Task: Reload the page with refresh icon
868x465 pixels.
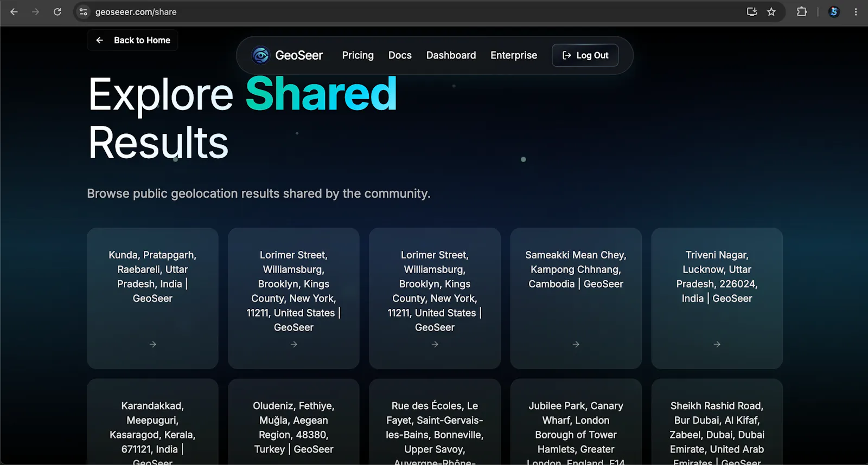Action: pyautogui.click(x=58, y=12)
